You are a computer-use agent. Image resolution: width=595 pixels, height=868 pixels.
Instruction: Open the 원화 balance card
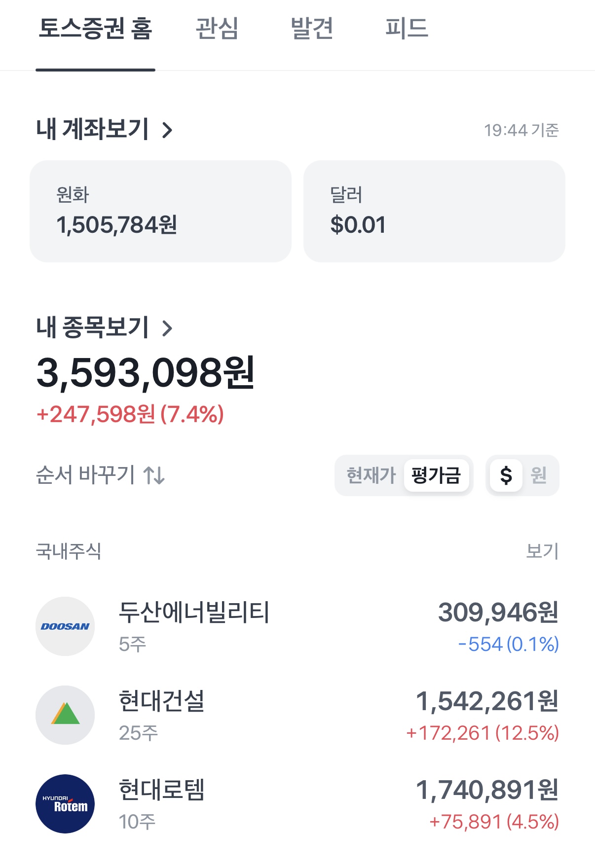pos(160,211)
